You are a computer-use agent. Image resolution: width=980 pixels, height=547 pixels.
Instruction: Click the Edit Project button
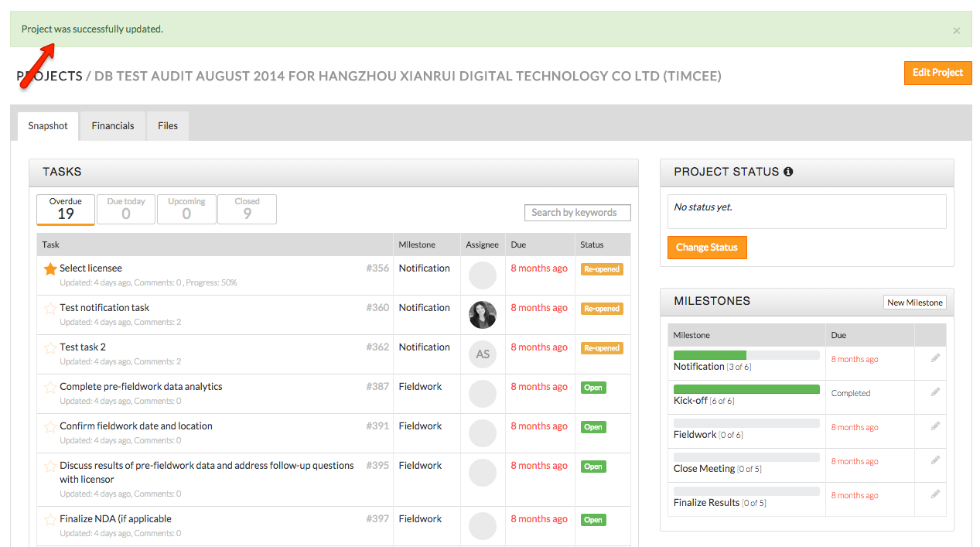tap(937, 73)
